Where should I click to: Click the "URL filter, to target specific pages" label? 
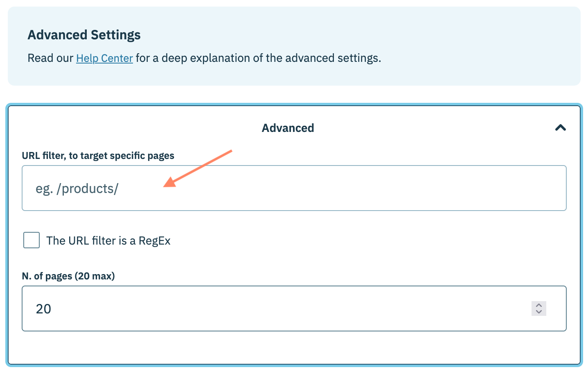click(98, 156)
